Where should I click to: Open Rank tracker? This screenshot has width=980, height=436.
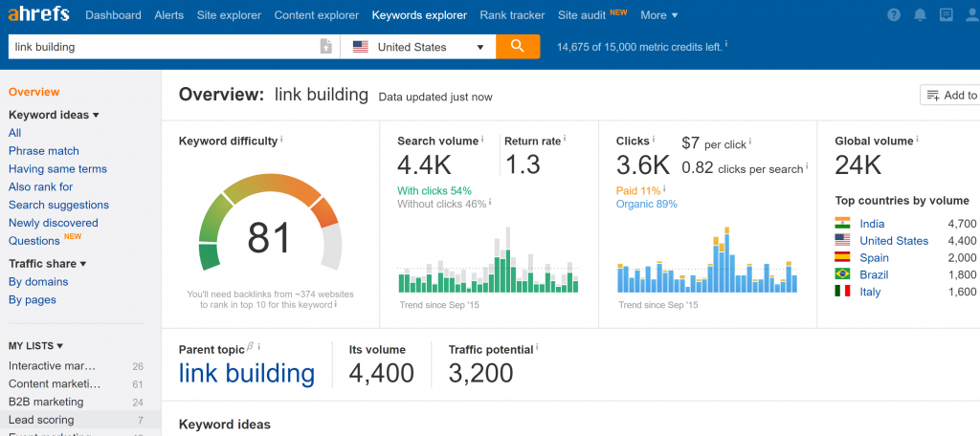pyautogui.click(x=513, y=15)
